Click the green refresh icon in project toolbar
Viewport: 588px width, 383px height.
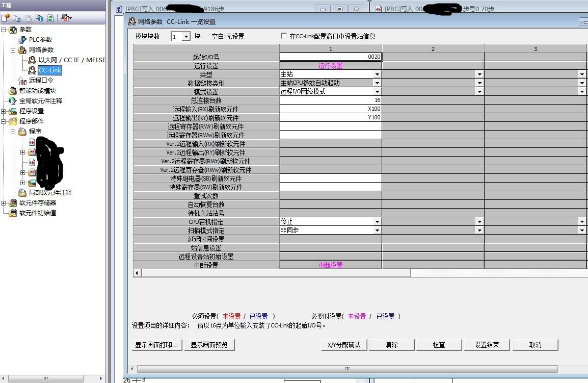tap(50, 18)
